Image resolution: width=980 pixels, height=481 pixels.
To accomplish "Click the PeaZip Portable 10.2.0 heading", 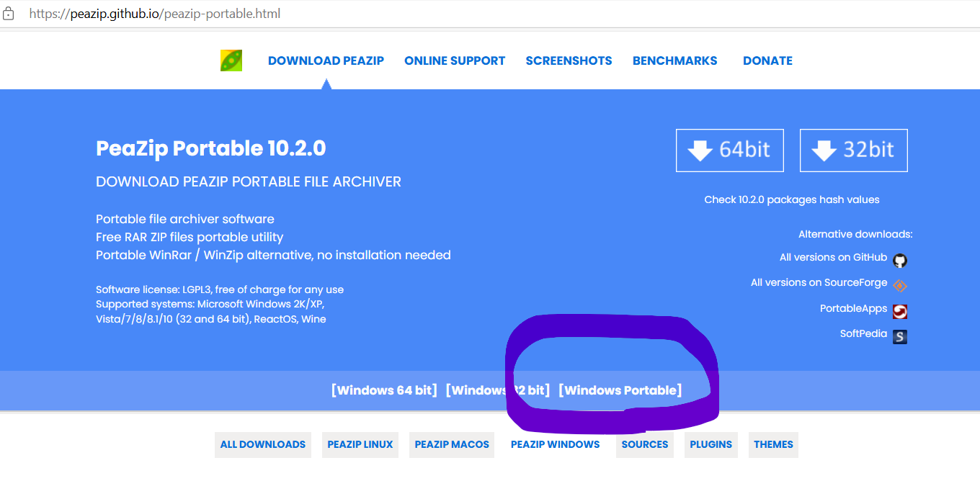I will (x=211, y=148).
